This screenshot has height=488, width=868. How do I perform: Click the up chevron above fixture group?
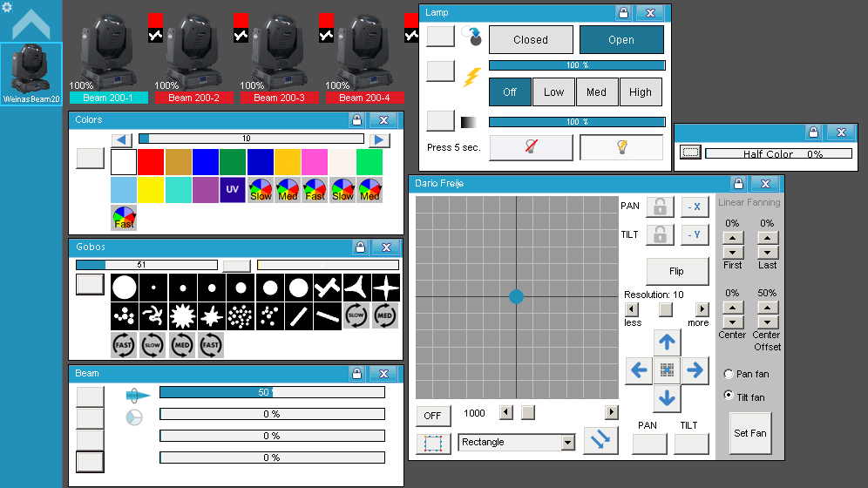(x=31, y=24)
